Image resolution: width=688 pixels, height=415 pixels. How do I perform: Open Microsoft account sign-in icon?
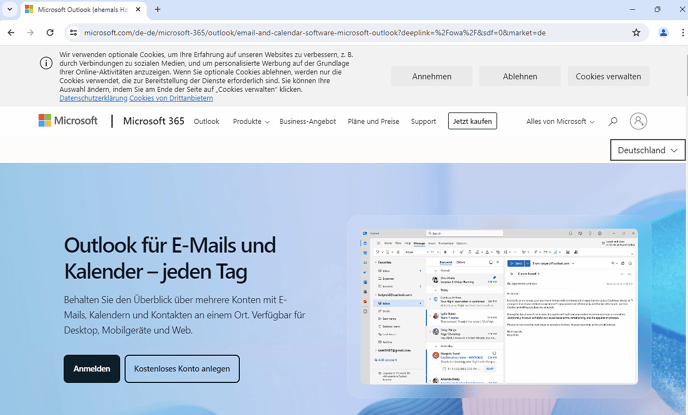(x=638, y=121)
